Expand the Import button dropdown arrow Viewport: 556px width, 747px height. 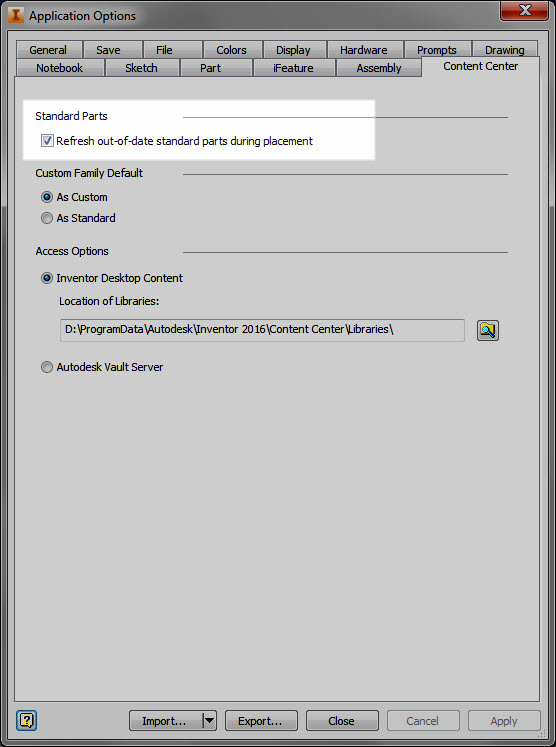pos(210,720)
